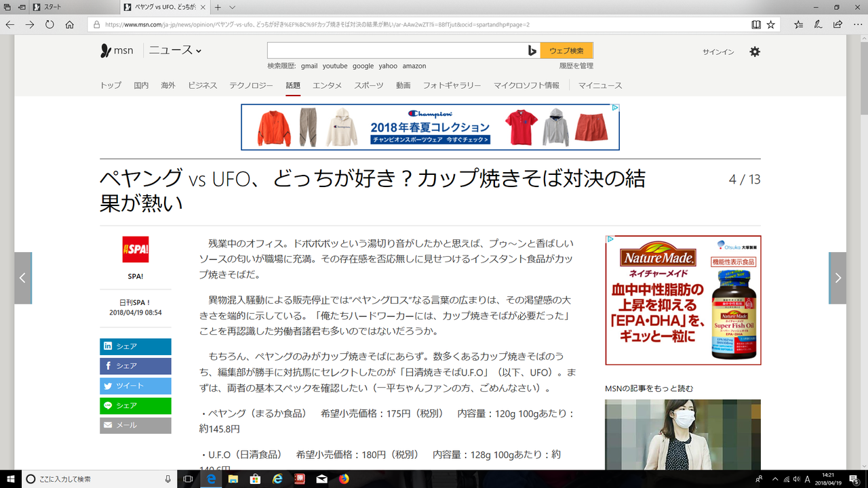Open the エンタメ section

tap(328, 85)
